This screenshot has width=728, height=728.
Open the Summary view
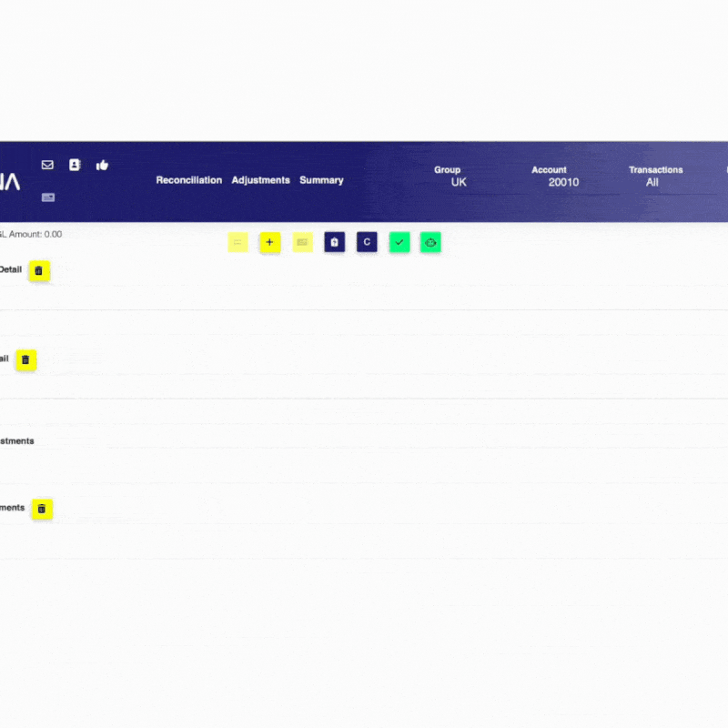click(321, 180)
